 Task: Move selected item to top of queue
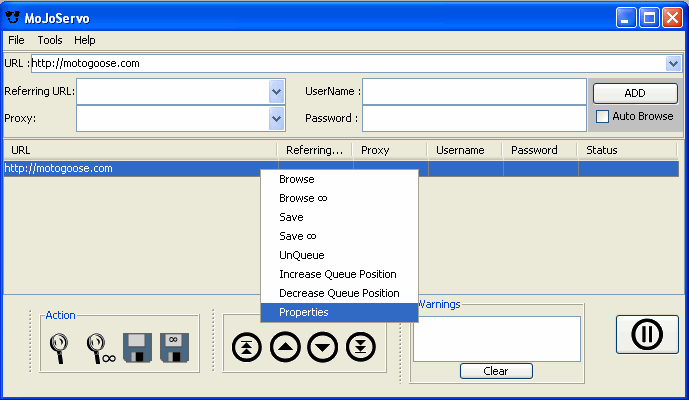(x=246, y=347)
